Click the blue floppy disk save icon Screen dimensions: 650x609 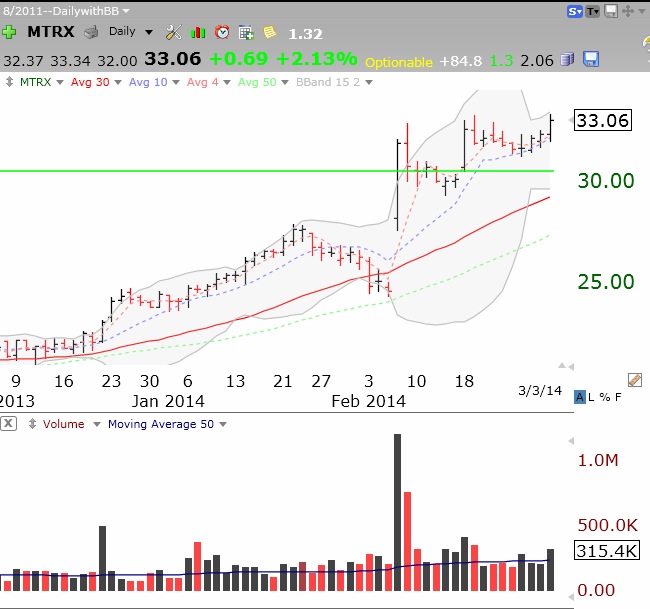(591, 59)
